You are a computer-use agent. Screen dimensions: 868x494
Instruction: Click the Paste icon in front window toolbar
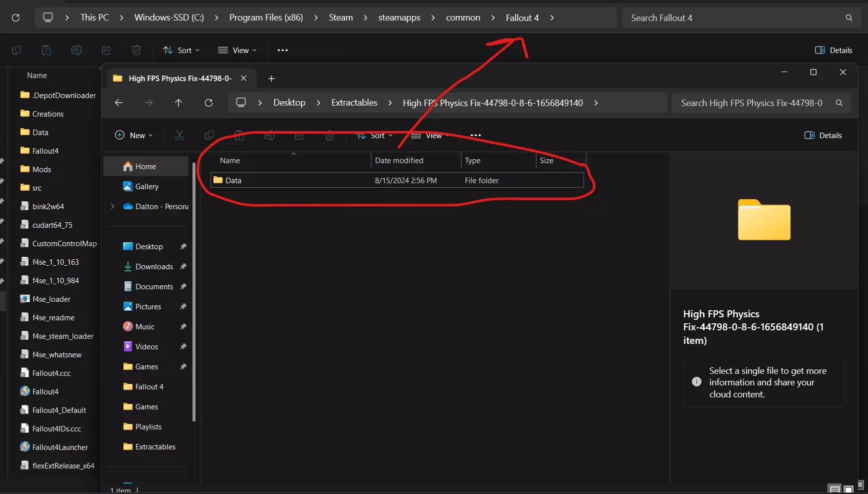tap(239, 135)
